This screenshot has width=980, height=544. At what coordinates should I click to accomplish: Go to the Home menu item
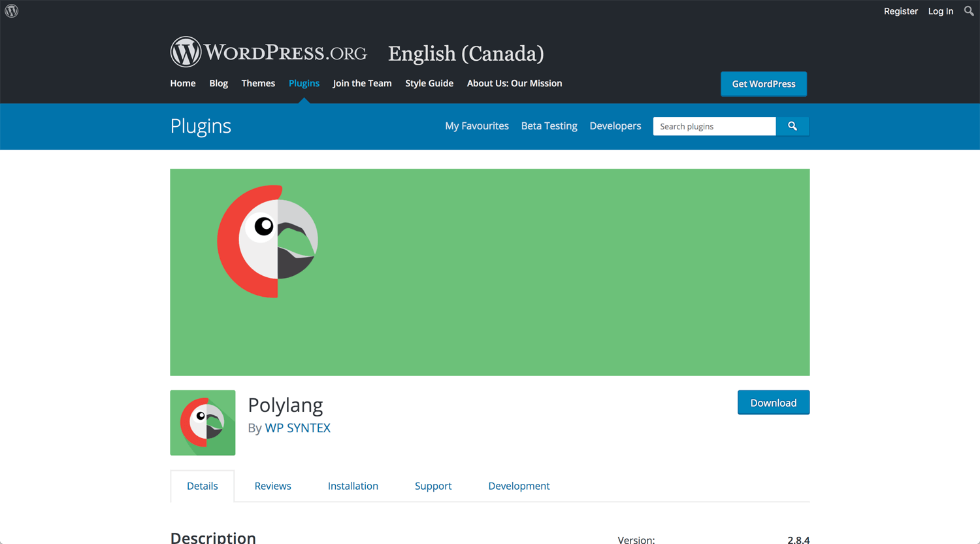coord(183,83)
